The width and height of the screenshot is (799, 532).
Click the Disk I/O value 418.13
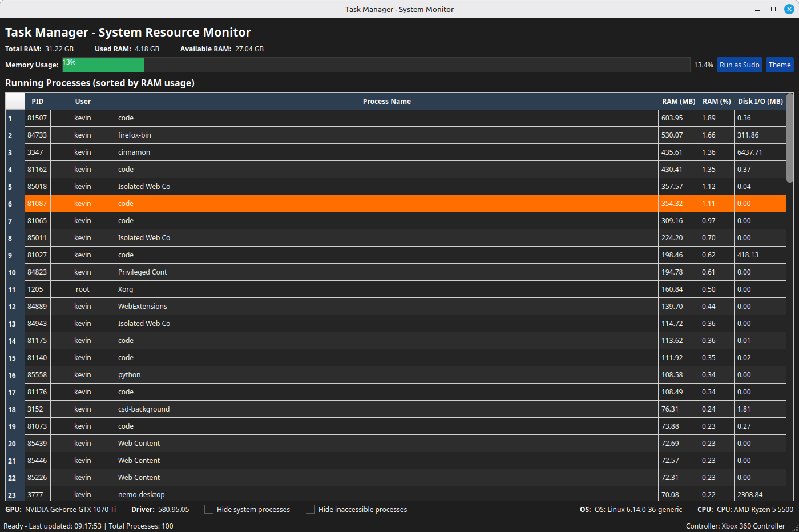coord(760,255)
